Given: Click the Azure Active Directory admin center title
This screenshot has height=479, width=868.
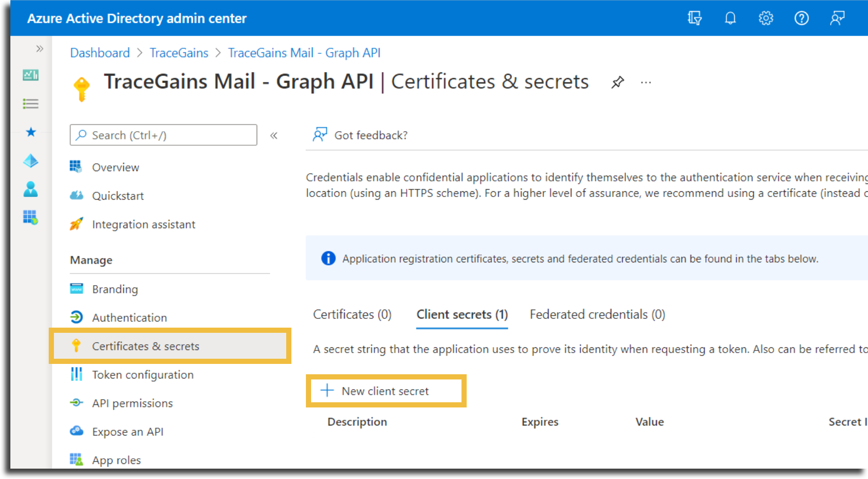Looking at the screenshot, I should coord(137,18).
